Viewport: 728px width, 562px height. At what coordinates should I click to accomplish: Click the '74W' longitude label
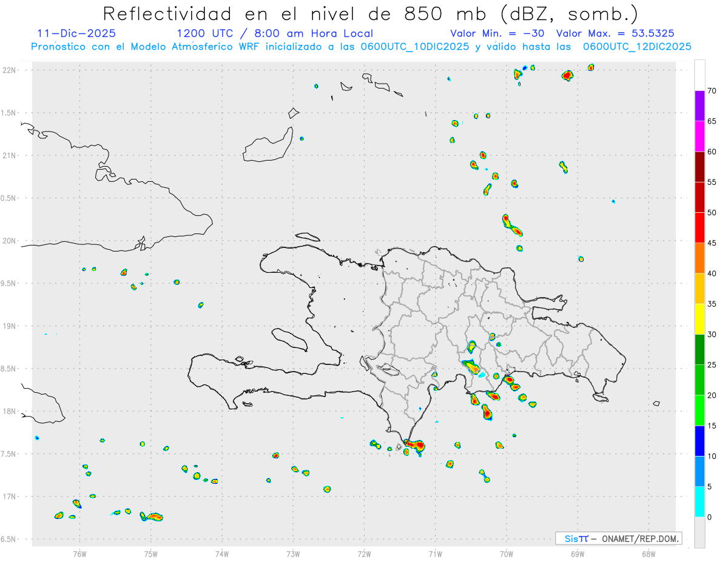(222, 554)
